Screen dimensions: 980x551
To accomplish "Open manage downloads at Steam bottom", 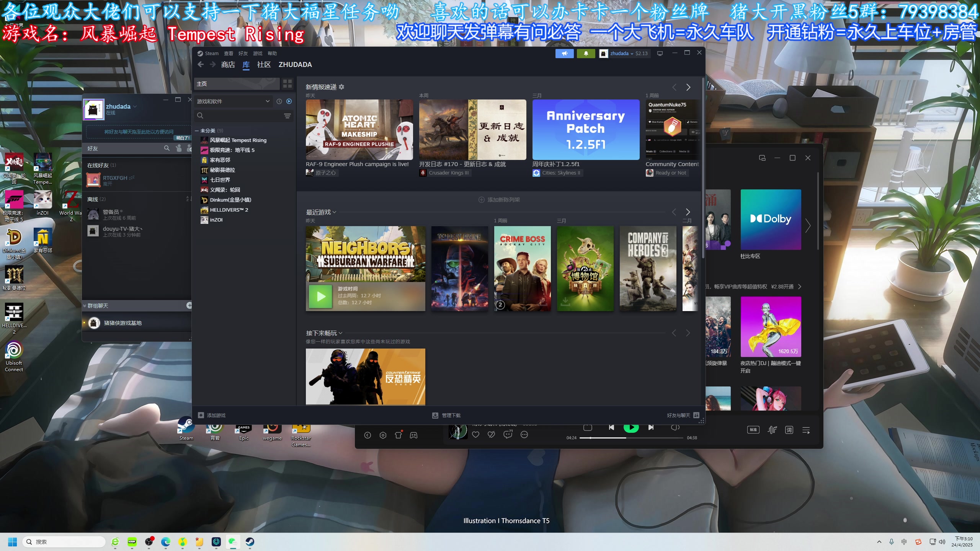I will (x=446, y=415).
